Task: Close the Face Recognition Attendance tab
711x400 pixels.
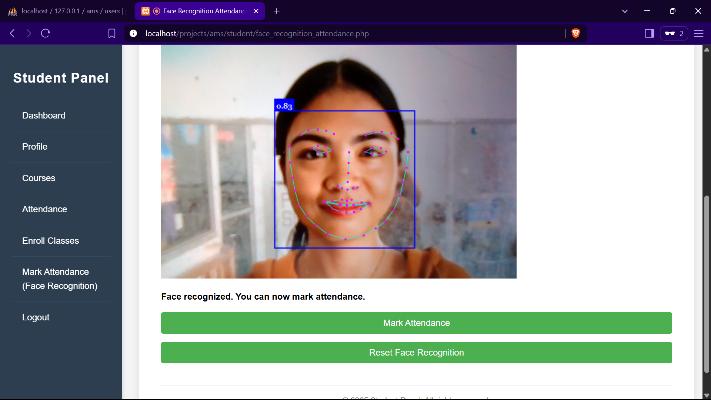Action: pyautogui.click(x=256, y=10)
